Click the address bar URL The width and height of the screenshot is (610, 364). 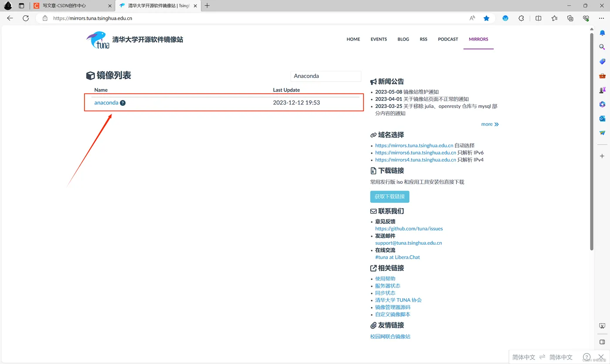pyautogui.click(x=92, y=18)
